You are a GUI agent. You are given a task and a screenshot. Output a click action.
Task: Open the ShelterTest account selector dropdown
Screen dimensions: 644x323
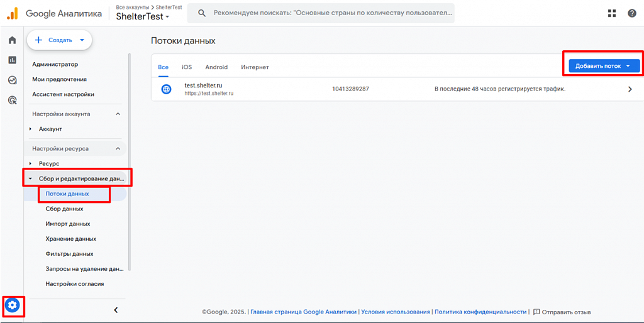pyautogui.click(x=143, y=17)
